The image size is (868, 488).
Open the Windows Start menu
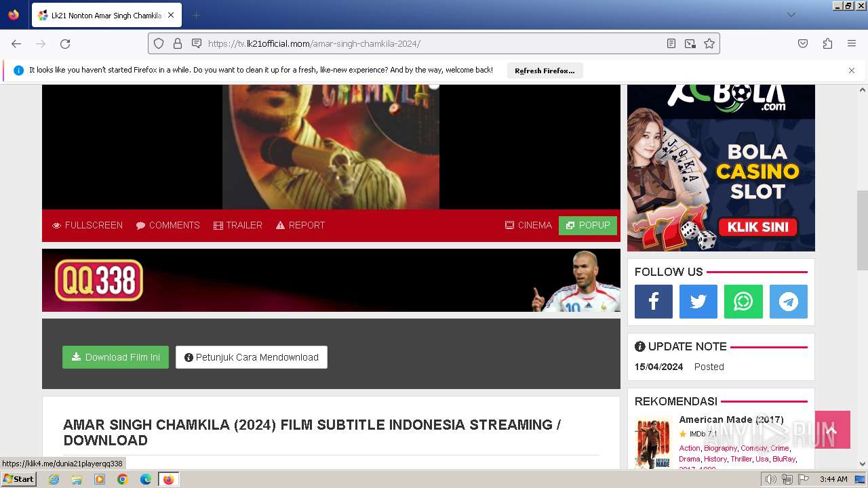19,479
